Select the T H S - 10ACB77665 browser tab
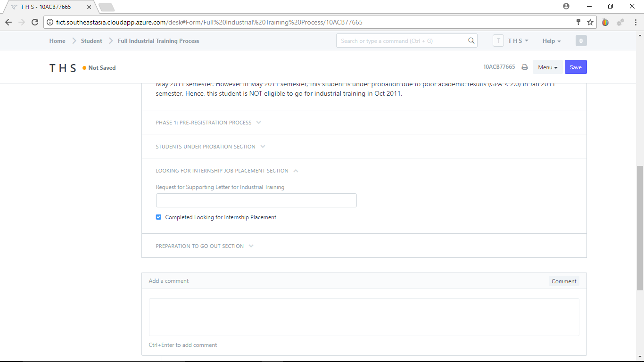Image resolution: width=644 pixels, height=362 pixels. click(49, 7)
